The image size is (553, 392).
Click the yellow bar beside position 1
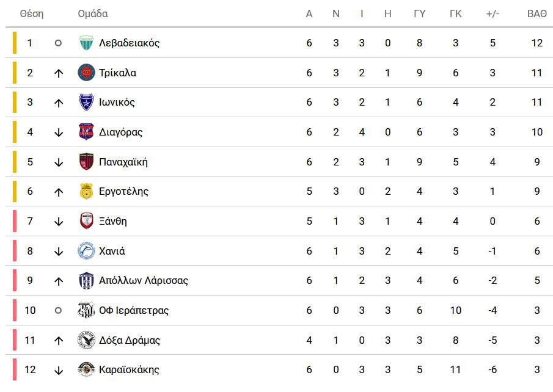tap(15, 43)
